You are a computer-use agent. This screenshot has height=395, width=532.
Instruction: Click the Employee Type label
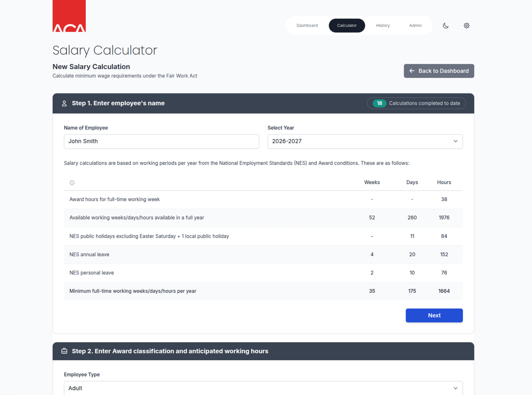click(x=82, y=375)
